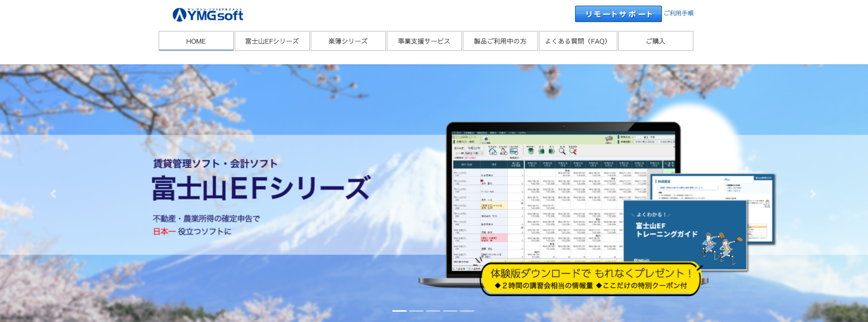Click the 富士山EFシリーズ headline text
868x322 pixels.
pyautogui.click(x=261, y=188)
